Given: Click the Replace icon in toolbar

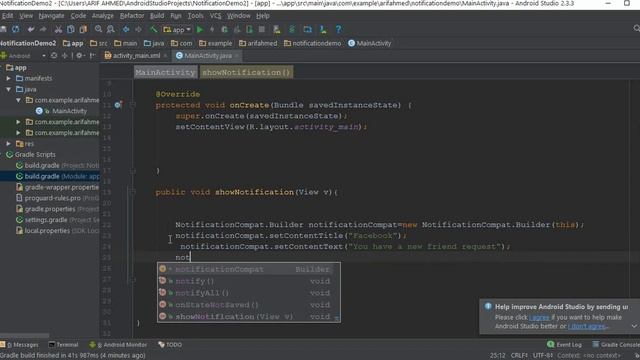Looking at the screenshot, I should [111, 29].
